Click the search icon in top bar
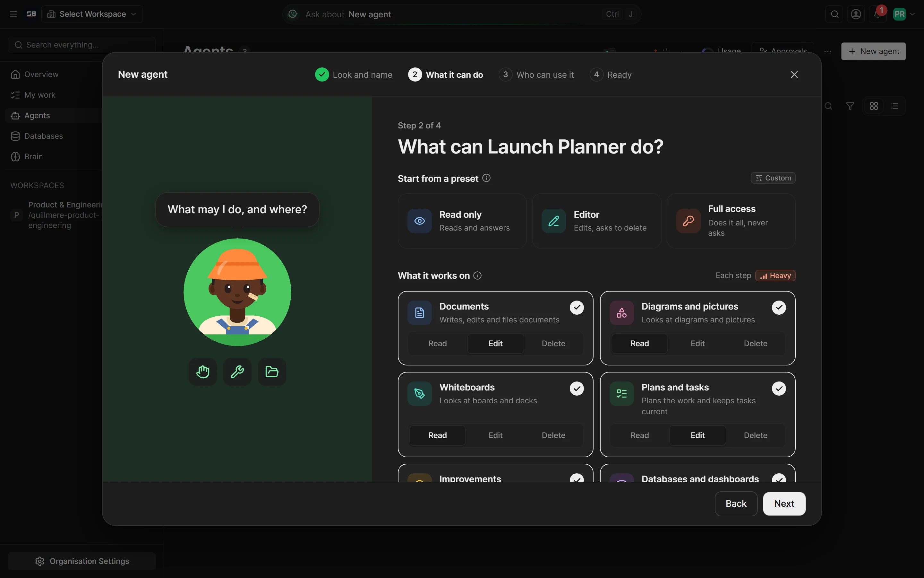The image size is (924, 578). [x=834, y=14]
